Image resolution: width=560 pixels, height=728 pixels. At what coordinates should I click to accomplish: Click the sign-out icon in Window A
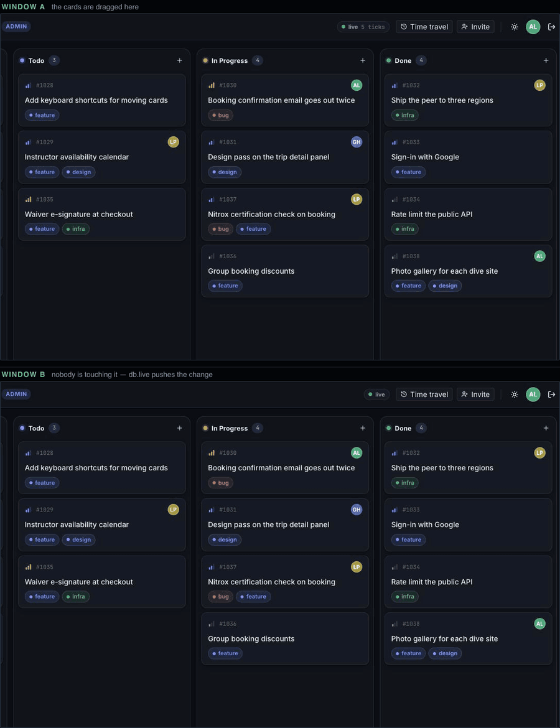click(552, 27)
